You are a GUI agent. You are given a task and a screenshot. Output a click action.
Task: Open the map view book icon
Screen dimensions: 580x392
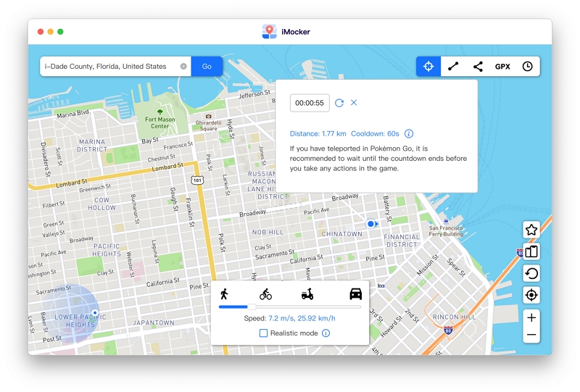(x=531, y=252)
